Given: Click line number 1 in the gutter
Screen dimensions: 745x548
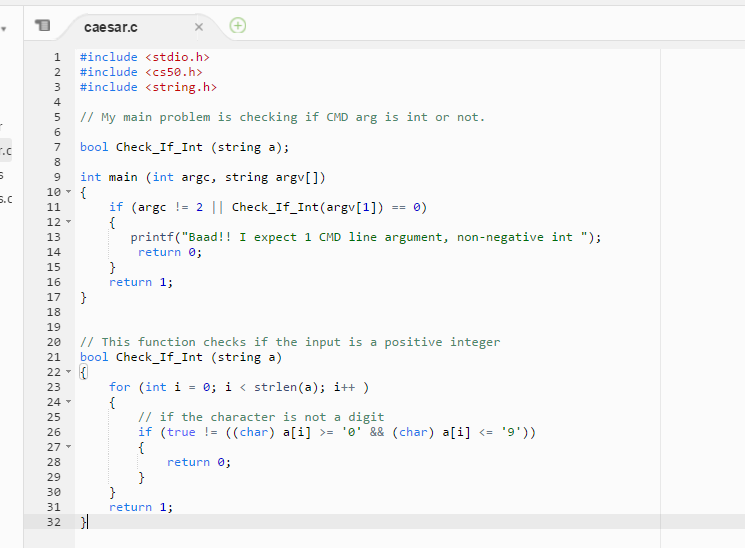Looking at the screenshot, I should click(x=57, y=57).
